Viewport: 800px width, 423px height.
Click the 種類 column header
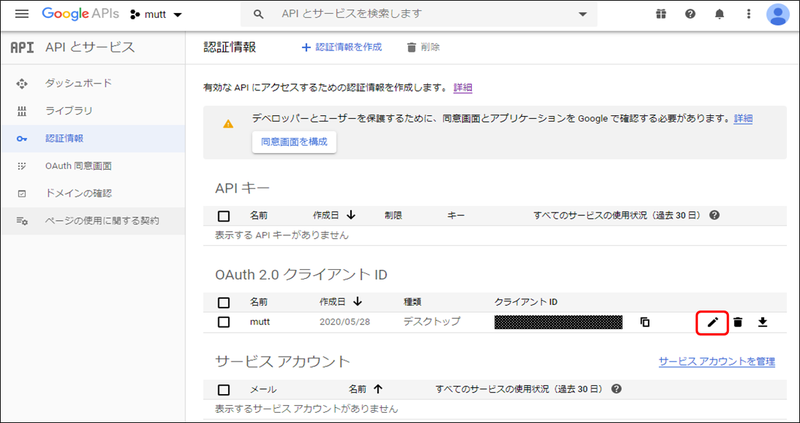point(412,303)
